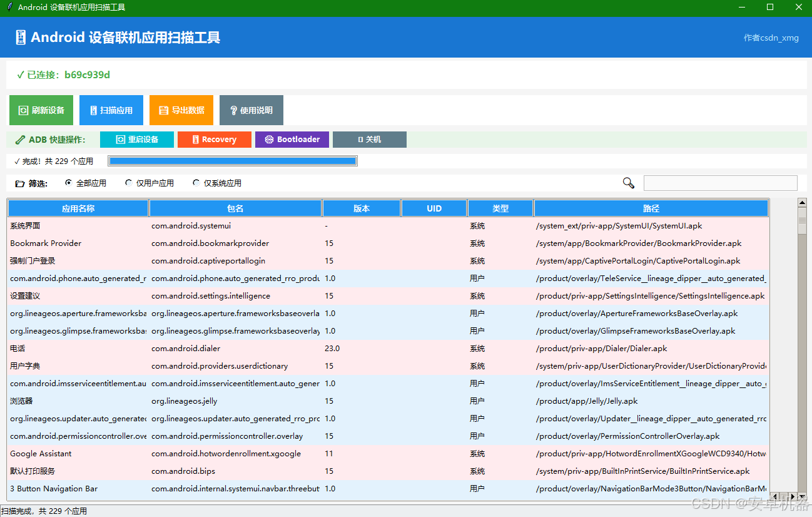Screen dimensions: 812x517
Task: Click the vertical scrollbar thumb
Action: click(x=802, y=220)
